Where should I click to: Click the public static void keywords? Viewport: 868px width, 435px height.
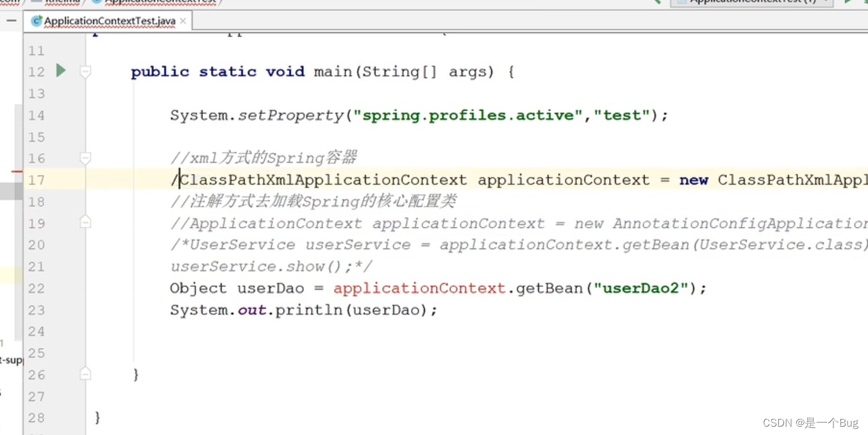pos(218,72)
